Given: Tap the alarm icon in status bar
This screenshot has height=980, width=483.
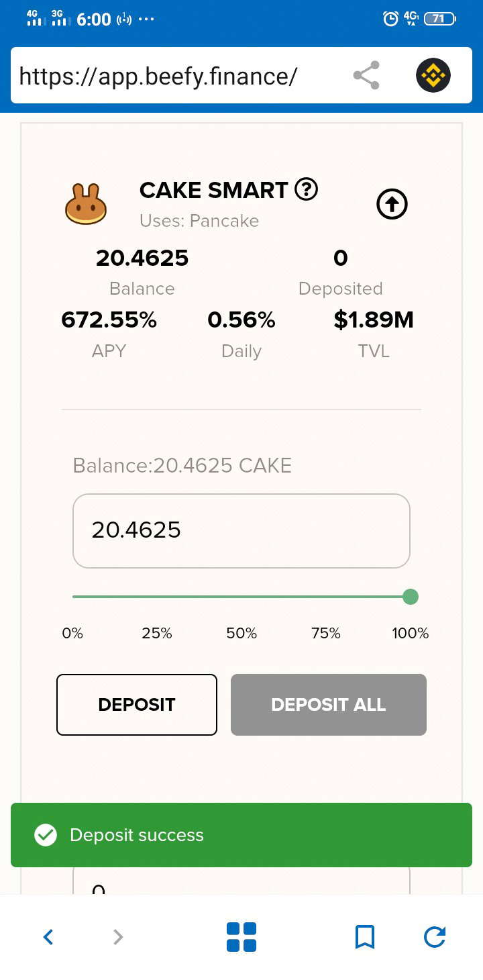Looking at the screenshot, I should click(390, 19).
